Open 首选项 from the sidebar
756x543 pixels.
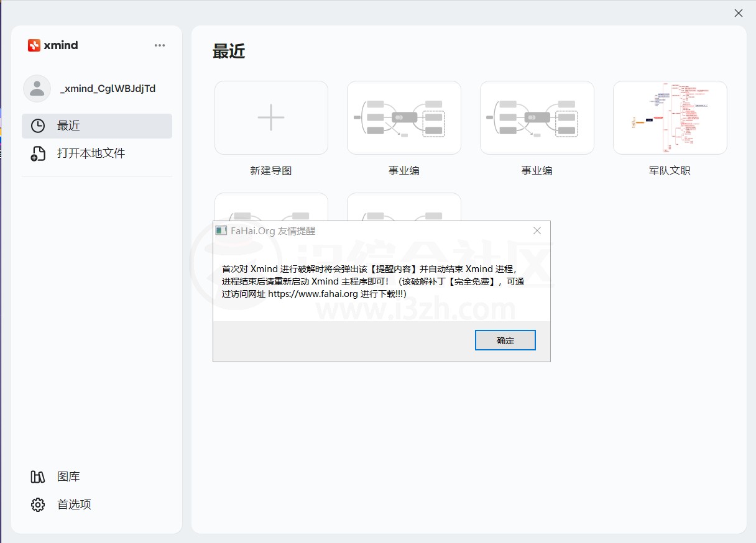click(74, 504)
